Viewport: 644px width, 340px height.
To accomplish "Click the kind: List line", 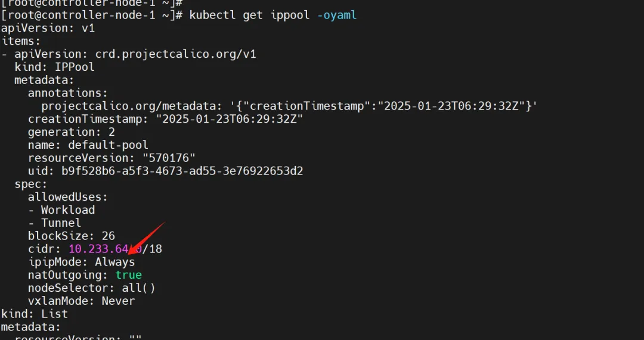I will click(x=35, y=314).
